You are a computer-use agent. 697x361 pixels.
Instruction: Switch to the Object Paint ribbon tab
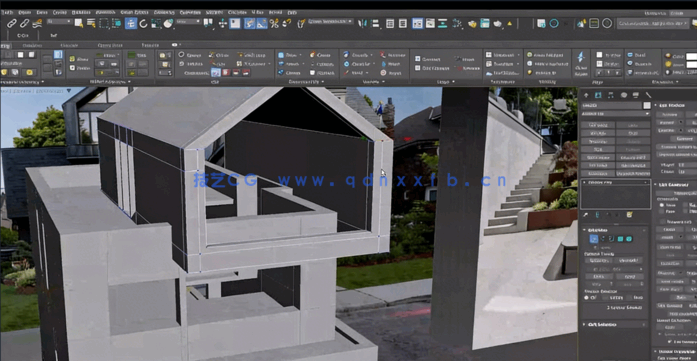coord(110,45)
